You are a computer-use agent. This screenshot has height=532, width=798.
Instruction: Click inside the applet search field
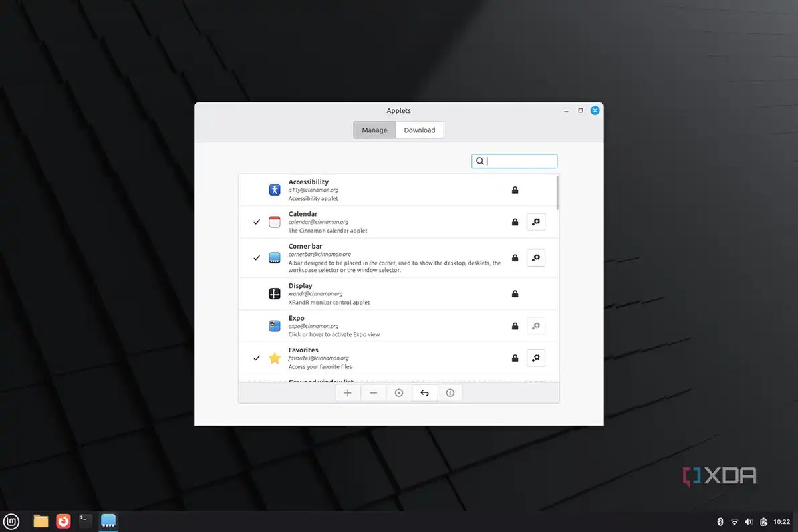click(x=515, y=161)
